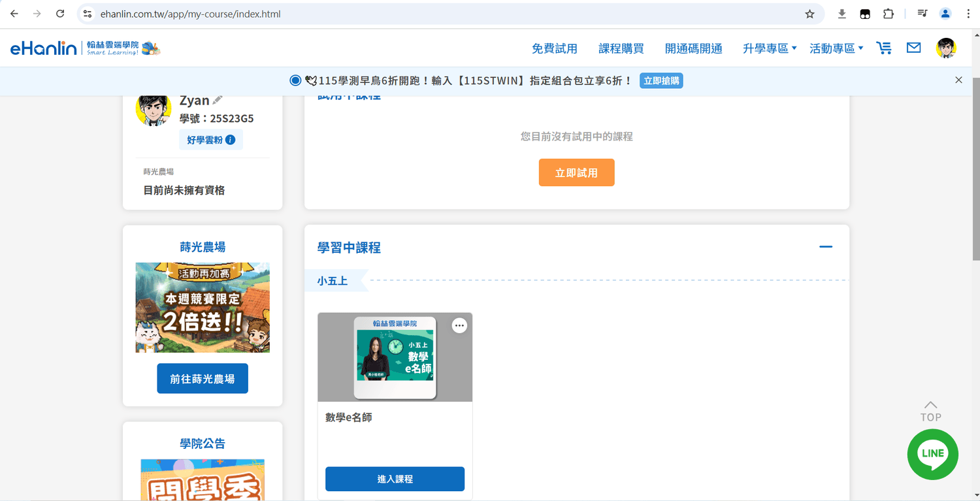Click the 數學e名師 course title
The height and width of the screenshot is (501, 980).
tap(349, 417)
